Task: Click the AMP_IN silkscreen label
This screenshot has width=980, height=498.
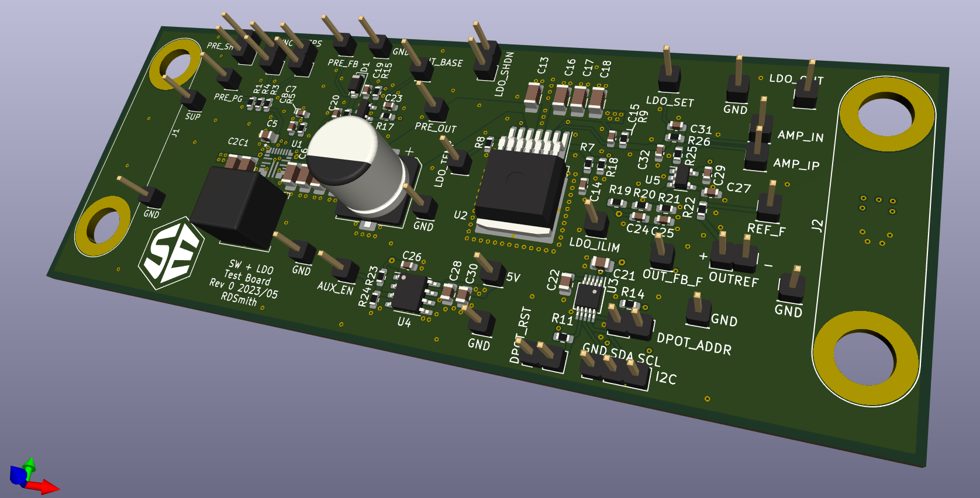Action: coord(800,136)
